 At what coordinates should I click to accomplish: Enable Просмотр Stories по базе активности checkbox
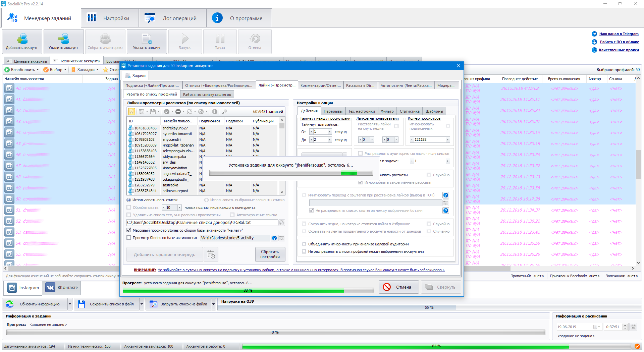[x=128, y=238]
